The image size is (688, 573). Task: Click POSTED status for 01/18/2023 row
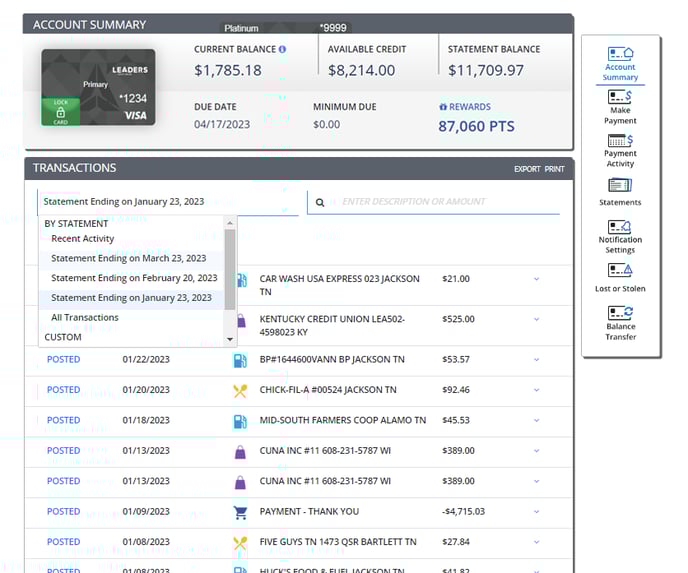64,420
